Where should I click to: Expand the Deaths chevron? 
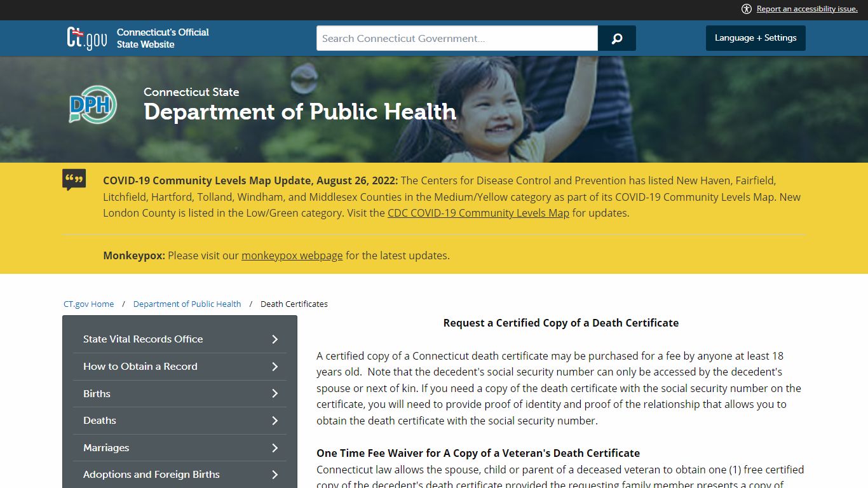coord(275,421)
